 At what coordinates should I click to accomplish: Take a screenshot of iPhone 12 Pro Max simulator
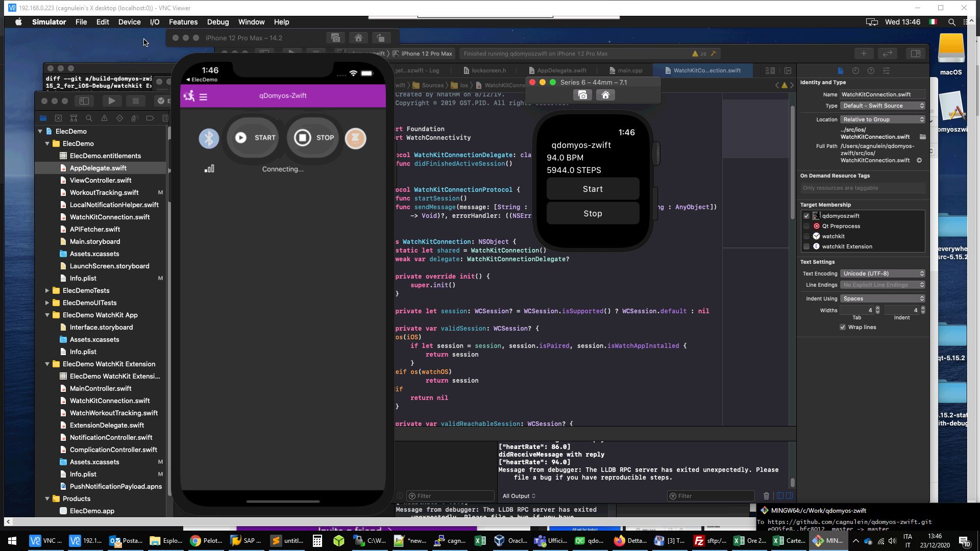pos(335,38)
